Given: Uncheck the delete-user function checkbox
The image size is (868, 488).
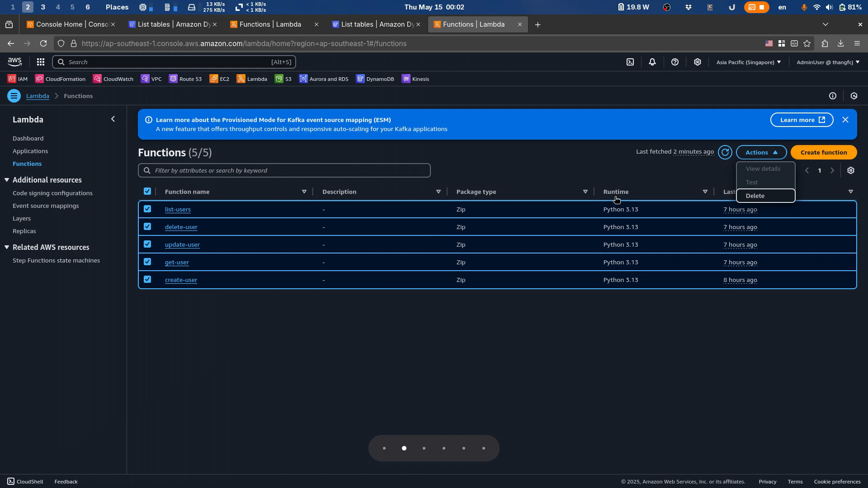Looking at the screenshot, I should click(x=147, y=226).
